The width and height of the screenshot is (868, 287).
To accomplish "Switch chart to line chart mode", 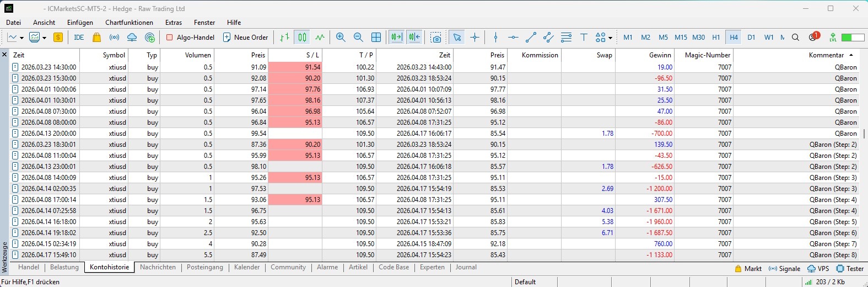I will pos(320,38).
